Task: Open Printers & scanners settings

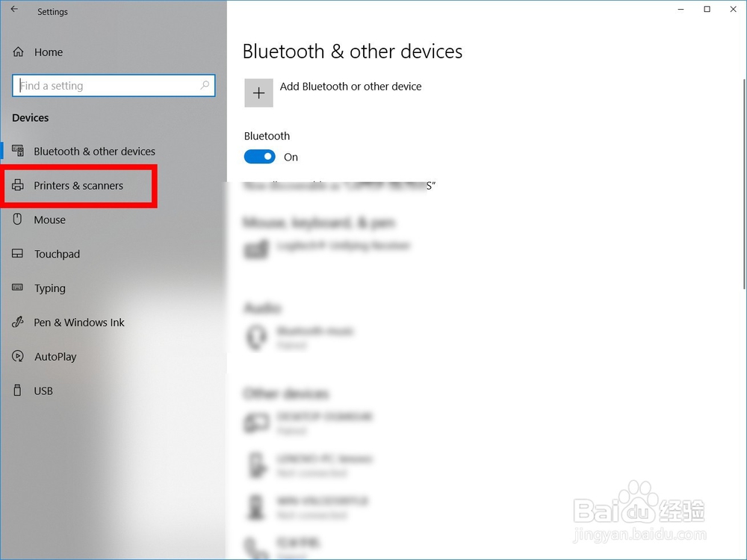Action: (x=78, y=185)
